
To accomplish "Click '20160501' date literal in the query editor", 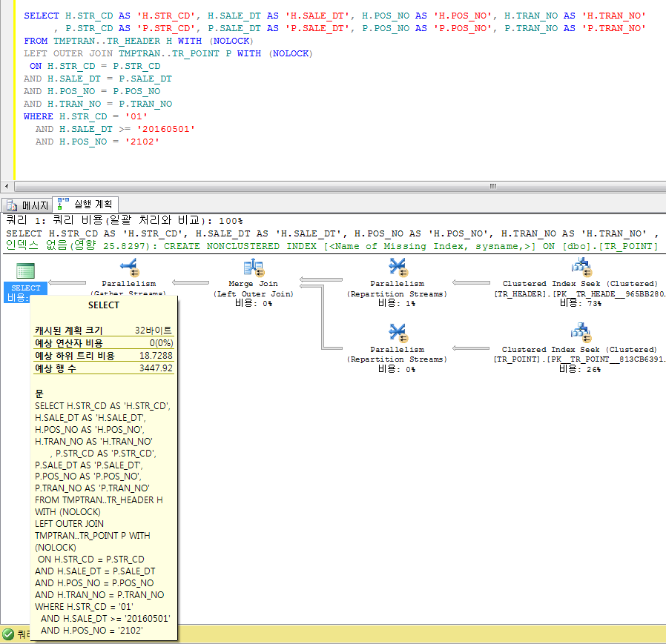I will click(165, 129).
